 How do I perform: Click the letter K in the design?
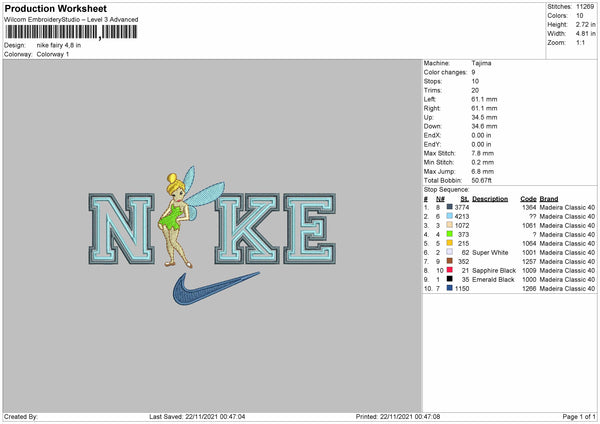247,229
